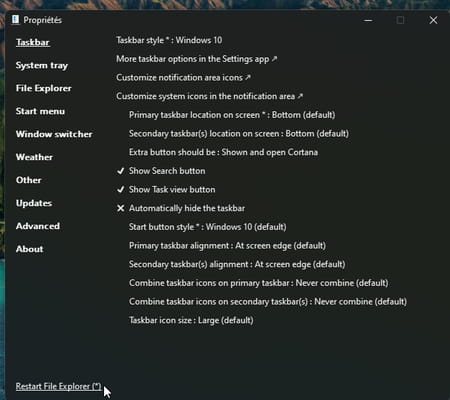Open the File Explorer section
Image resolution: width=450 pixels, height=400 pixels.
(44, 88)
